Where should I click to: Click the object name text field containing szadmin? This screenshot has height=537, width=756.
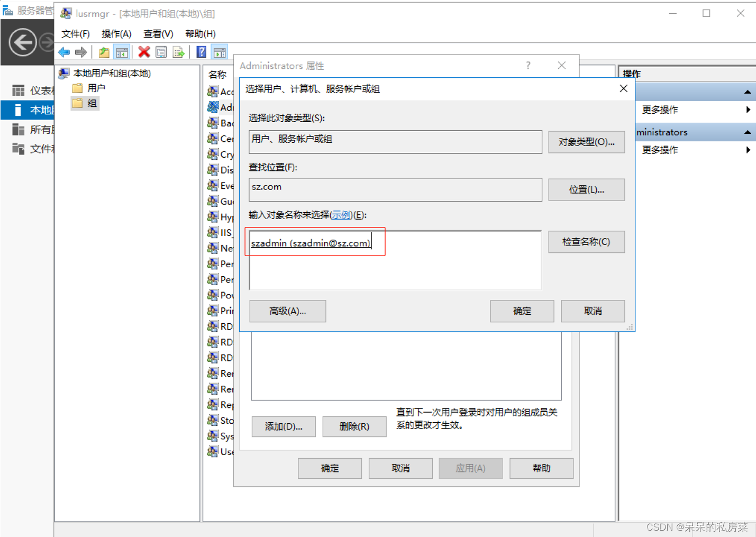pos(395,260)
